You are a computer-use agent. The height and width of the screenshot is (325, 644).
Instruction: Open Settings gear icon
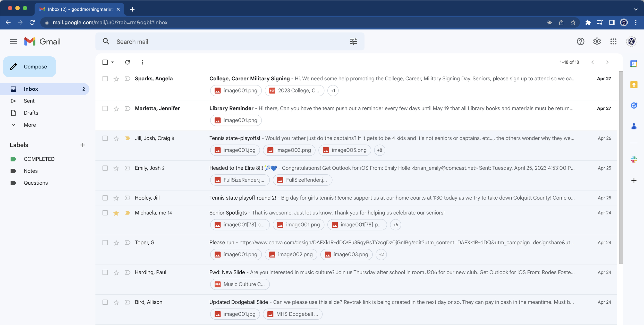click(597, 41)
